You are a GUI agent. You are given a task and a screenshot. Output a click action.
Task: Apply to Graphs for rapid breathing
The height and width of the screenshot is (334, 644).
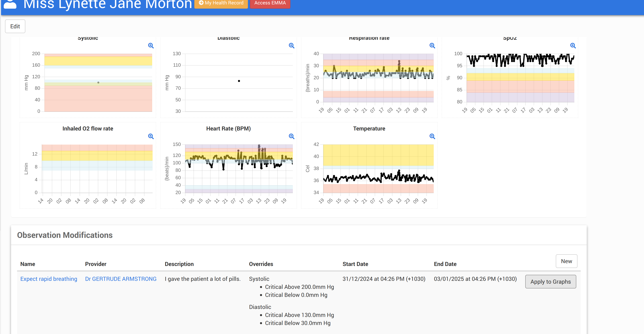(551, 282)
